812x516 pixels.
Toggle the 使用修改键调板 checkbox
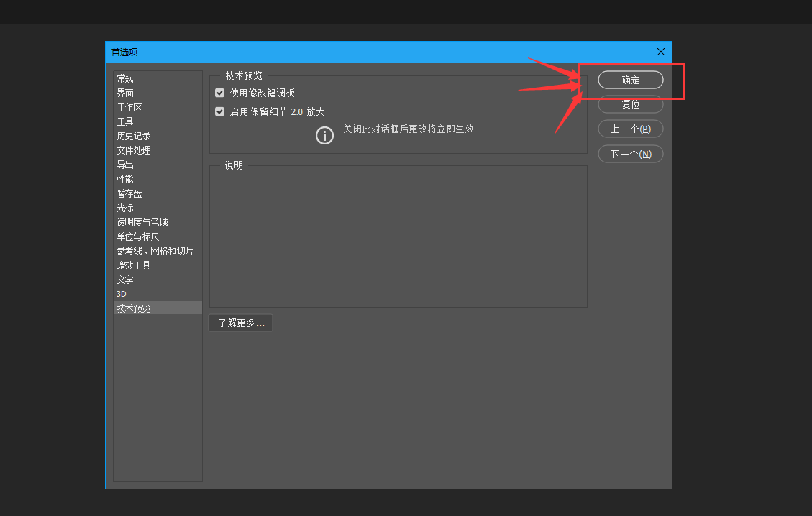coord(219,93)
